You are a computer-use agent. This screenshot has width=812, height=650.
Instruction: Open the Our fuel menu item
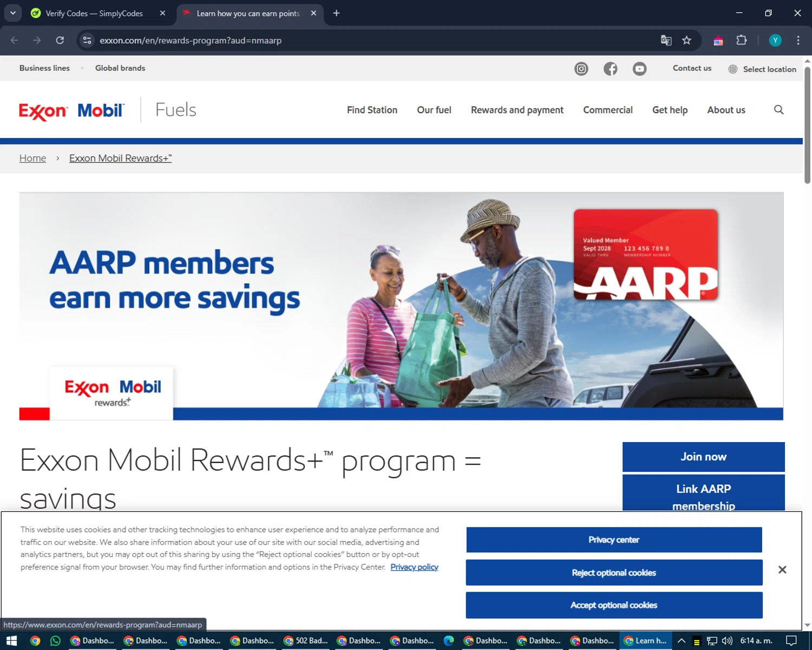[434, 110]
